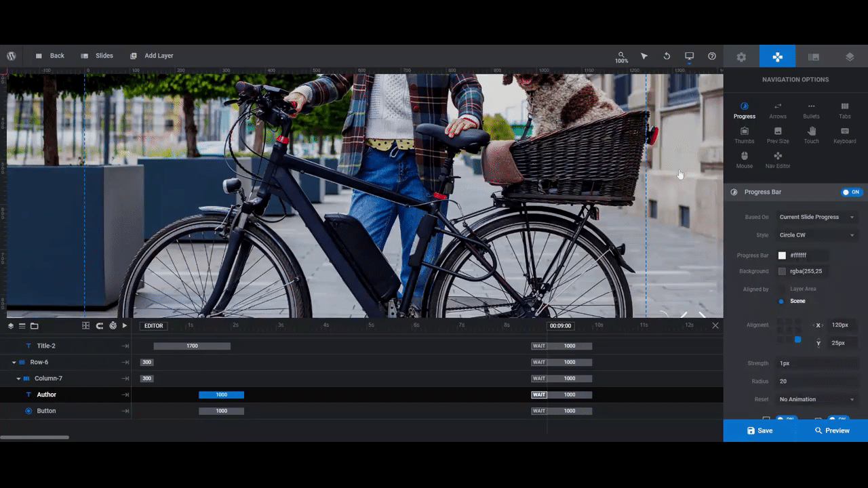The image size is (868, 488).
Task: Collapse the Row-6 layer group
Action: coord(14,362)
